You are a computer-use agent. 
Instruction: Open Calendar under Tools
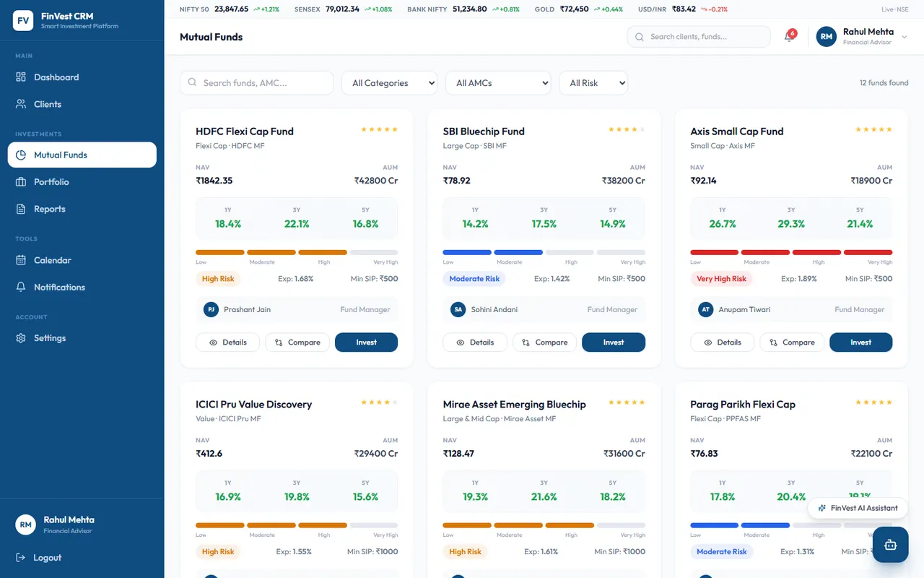(82, 260)
